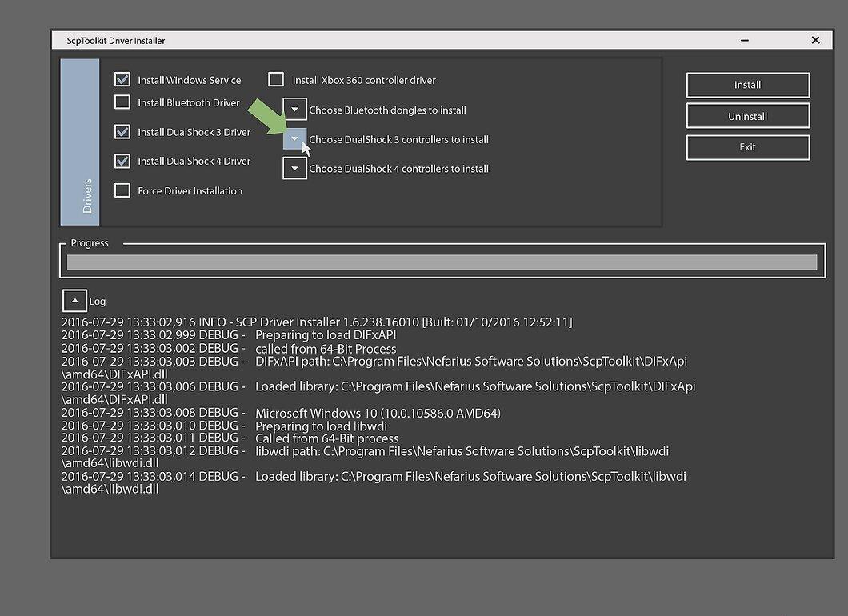Enable Force Driver Installation
The width and height of the screenshot is (848, 616).
pos(122,190)
